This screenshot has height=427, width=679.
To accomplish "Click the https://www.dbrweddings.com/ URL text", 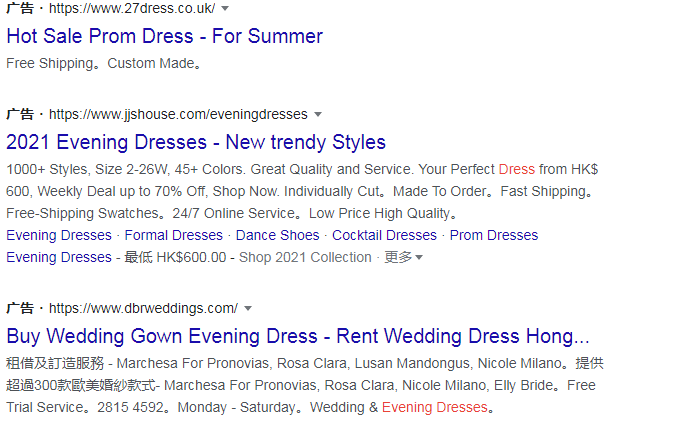I will tap(143, 308).
